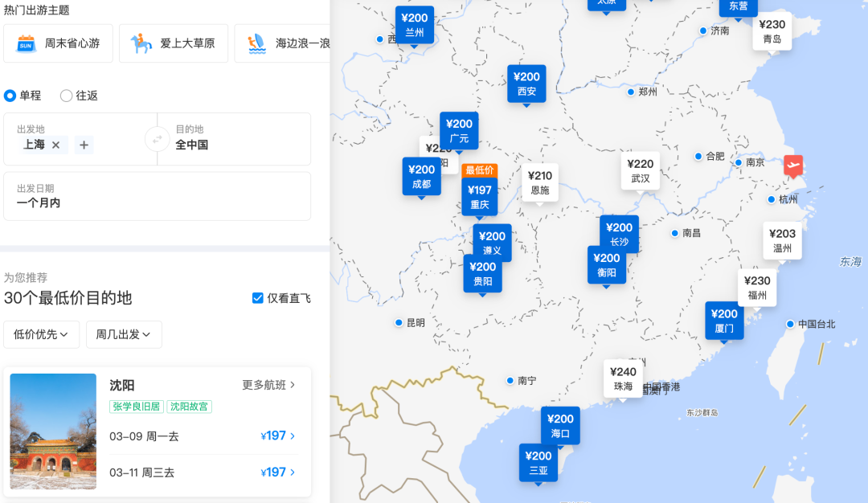The image size is (868, 503).
Task: Select the 往返 radio button
Action: tap(67, 95)
